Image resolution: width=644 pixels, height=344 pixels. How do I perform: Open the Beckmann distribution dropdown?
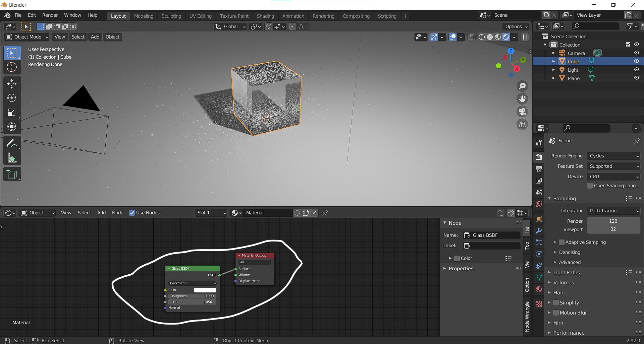coord(192,283)
